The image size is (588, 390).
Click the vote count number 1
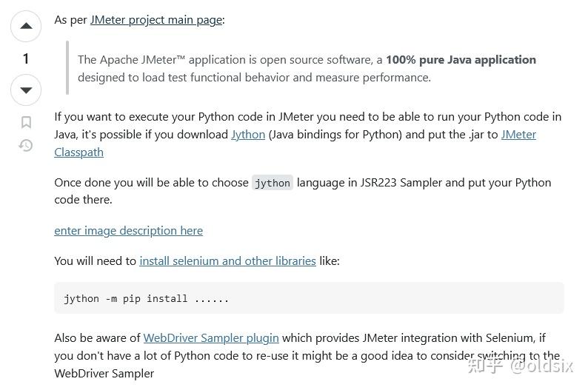click(x=26, y=58)
